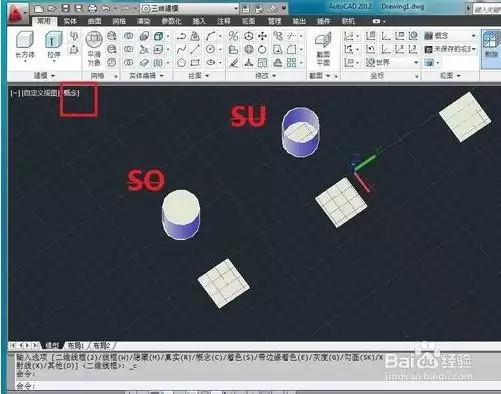Screen dimensions: 501x394
Task: Select the Move tool in Modify panel
Action: click(263, 36)
